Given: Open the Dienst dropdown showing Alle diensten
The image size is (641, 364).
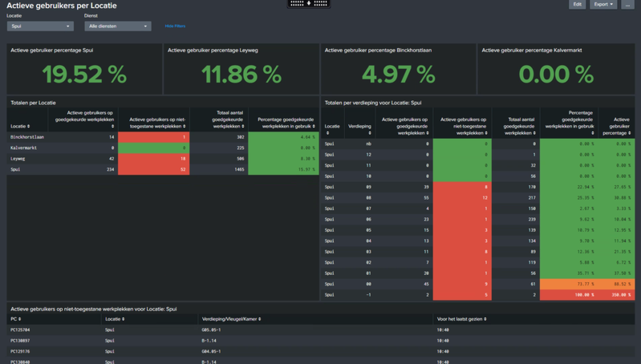Looking at the screenshot, I should tap(118, 26).
